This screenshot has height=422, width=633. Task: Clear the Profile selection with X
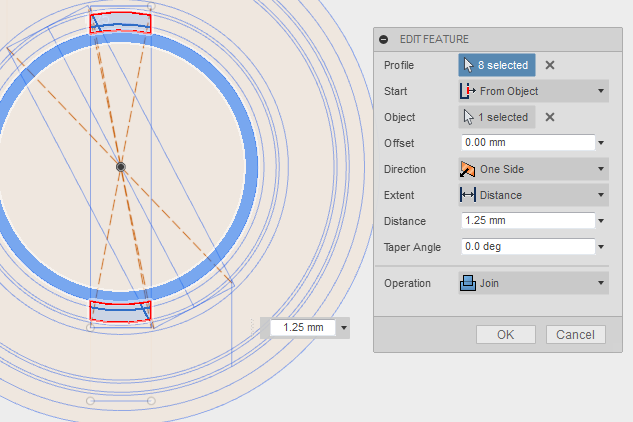(549, 65)
